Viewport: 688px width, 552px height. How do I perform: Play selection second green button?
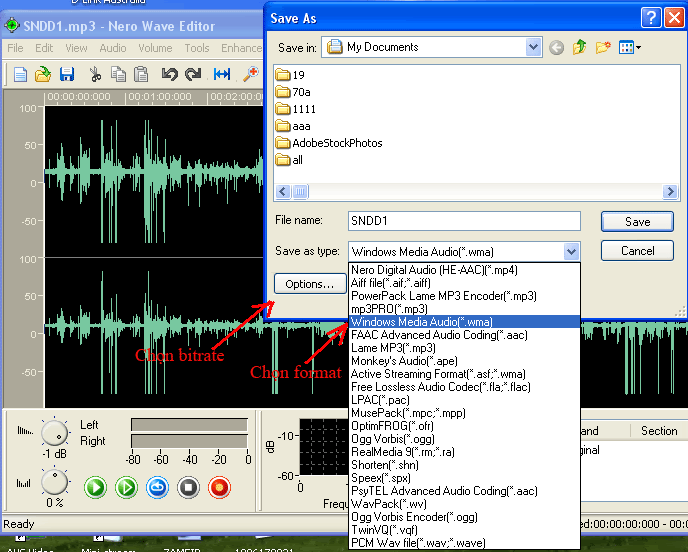click(x=126, y=487)
